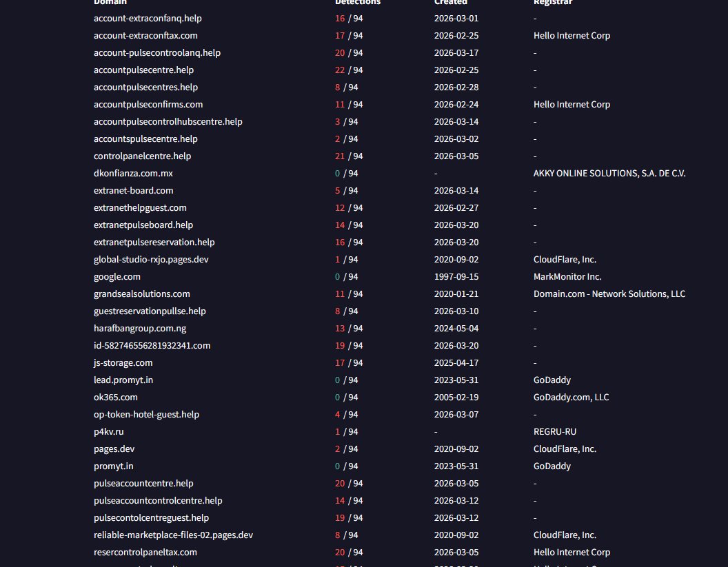Select extranetpulsereservation.help domain

(154, 242)
